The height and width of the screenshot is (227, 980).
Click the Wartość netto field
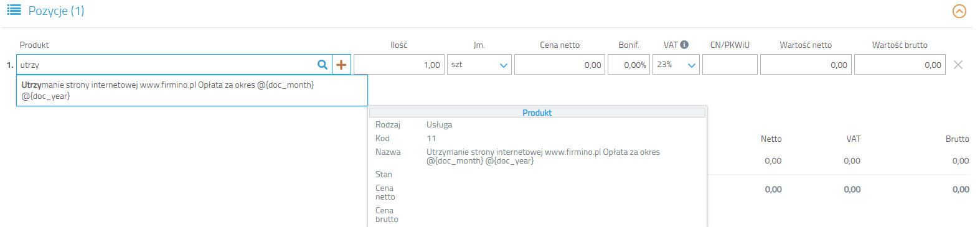pyautogui.click(x=806, y=65)
